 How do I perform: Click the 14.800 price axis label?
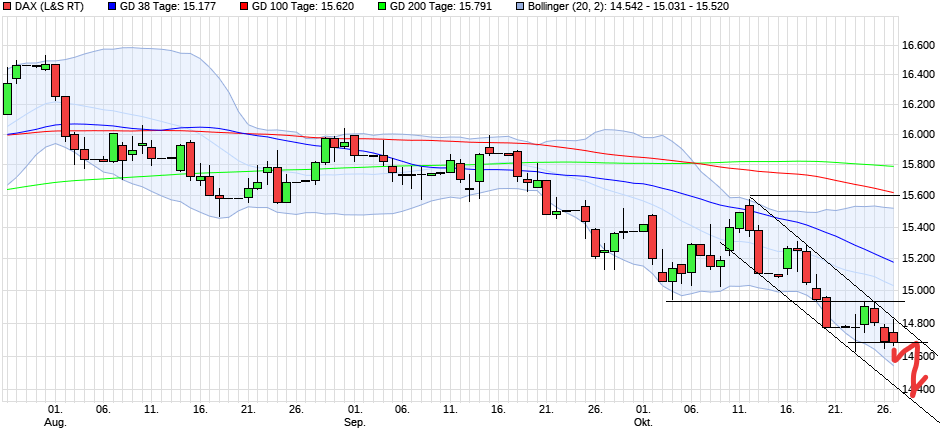pos(917,324)
